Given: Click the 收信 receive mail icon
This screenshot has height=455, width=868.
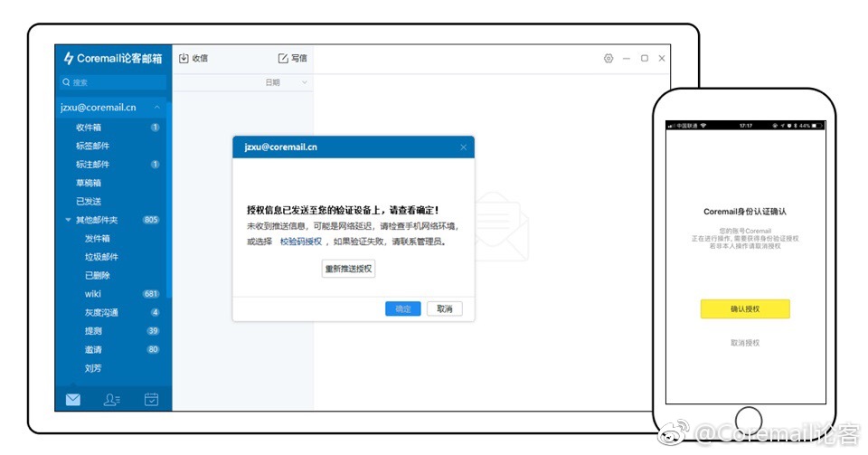Looking at the screenshot, I should 184,58.
